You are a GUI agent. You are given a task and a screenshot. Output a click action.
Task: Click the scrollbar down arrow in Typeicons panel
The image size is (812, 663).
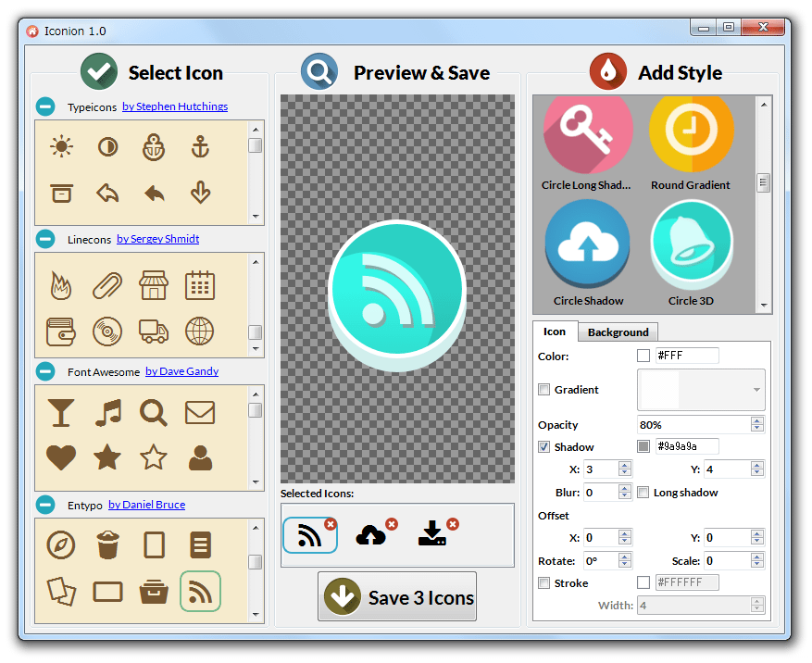click(256, 216)
